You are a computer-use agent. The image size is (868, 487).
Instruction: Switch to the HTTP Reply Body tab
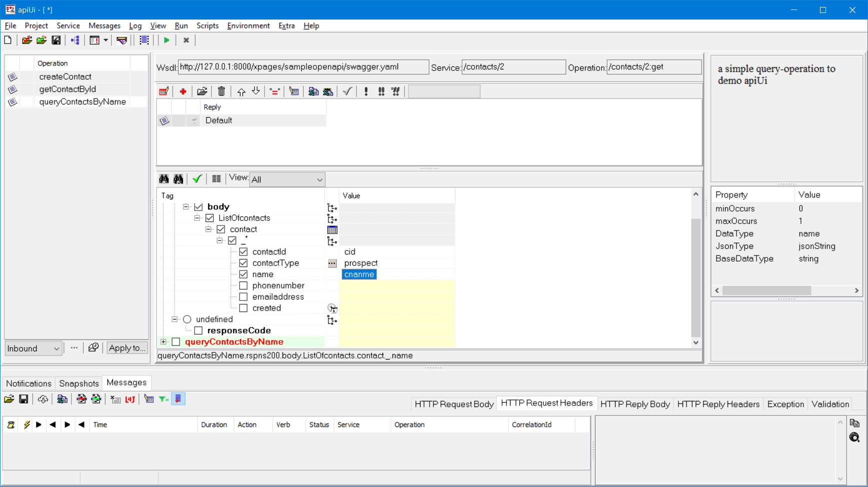pos(635,404)
